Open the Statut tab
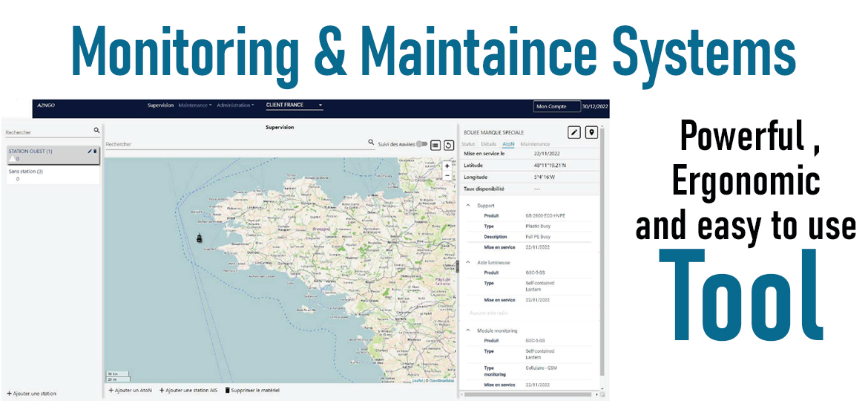The height and width of the screenshot is (401, 868). (x=468, y=144)
